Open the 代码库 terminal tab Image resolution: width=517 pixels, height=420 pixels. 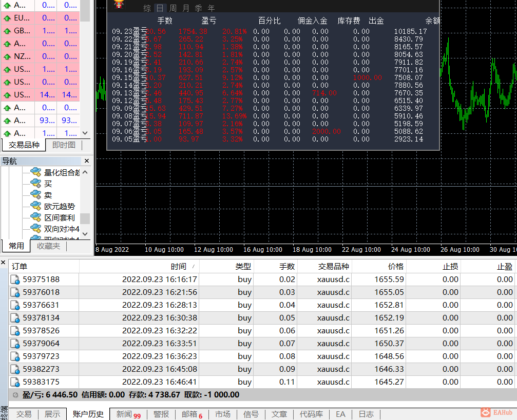click(x=311, y=414)
